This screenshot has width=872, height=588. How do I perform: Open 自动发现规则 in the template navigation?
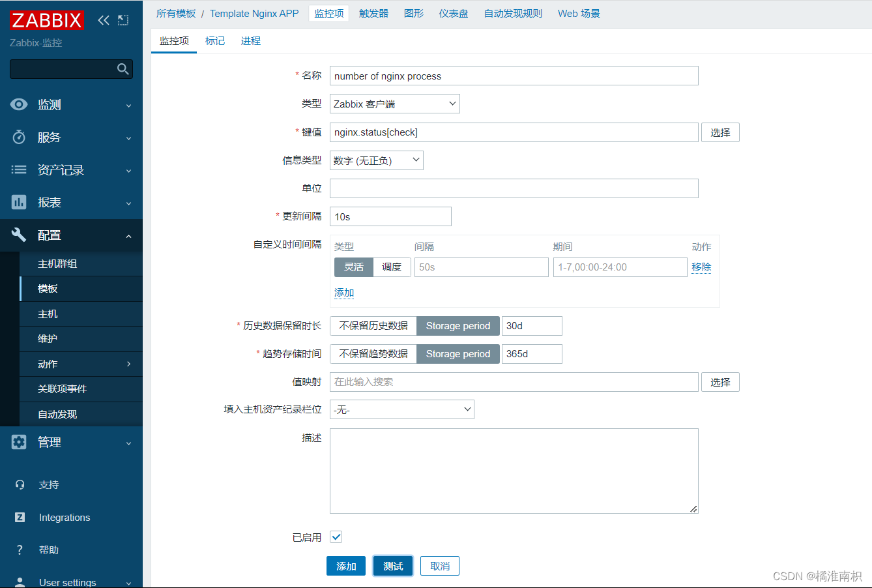513,13
